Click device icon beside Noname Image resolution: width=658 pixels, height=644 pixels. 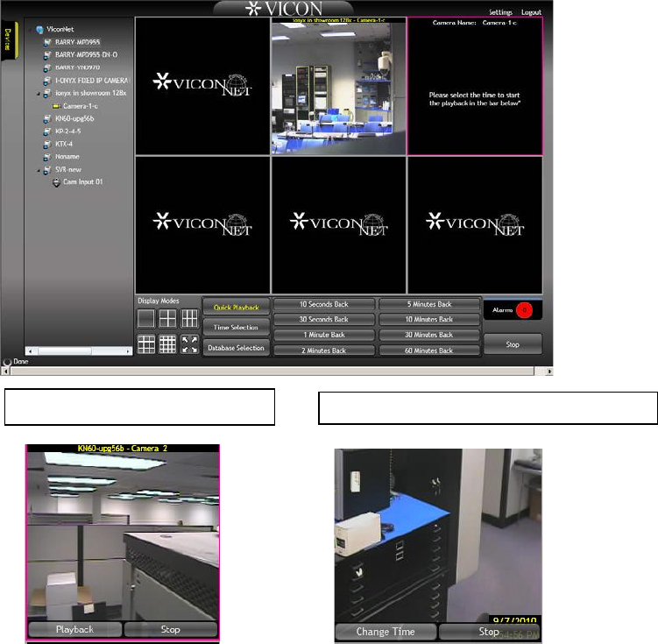tap(47, 157)
